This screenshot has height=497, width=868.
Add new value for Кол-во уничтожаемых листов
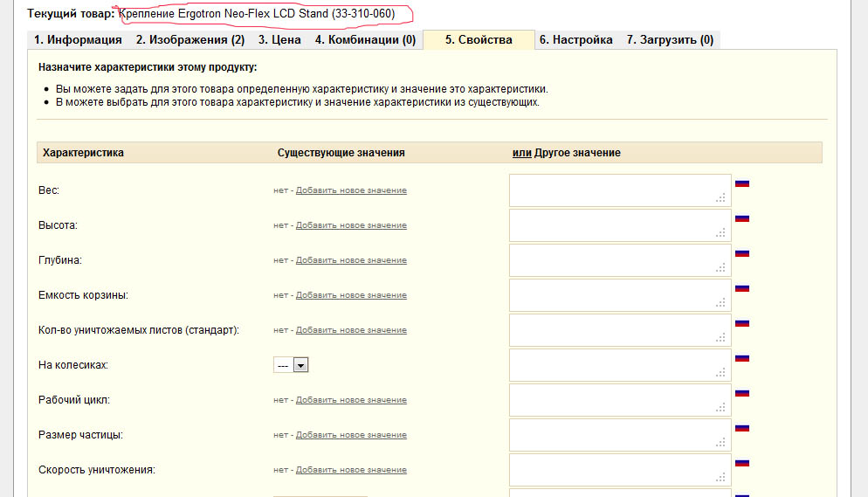tap(351, 330)
